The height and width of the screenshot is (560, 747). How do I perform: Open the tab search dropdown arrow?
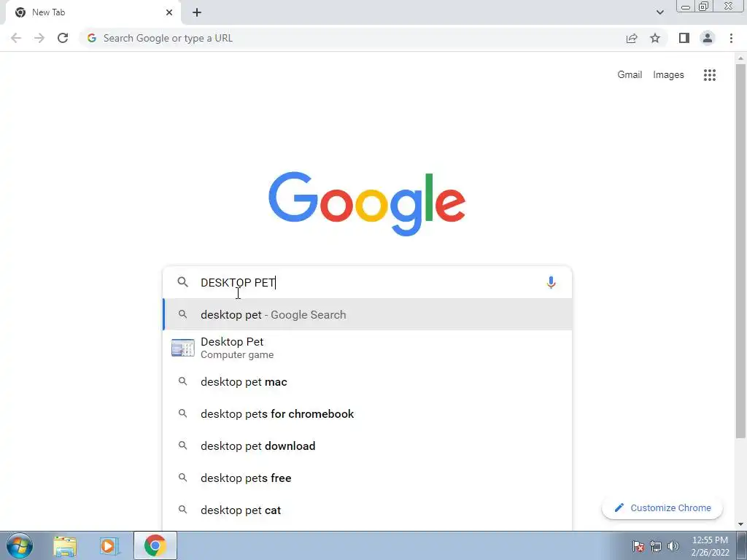(x=659, y=12)
